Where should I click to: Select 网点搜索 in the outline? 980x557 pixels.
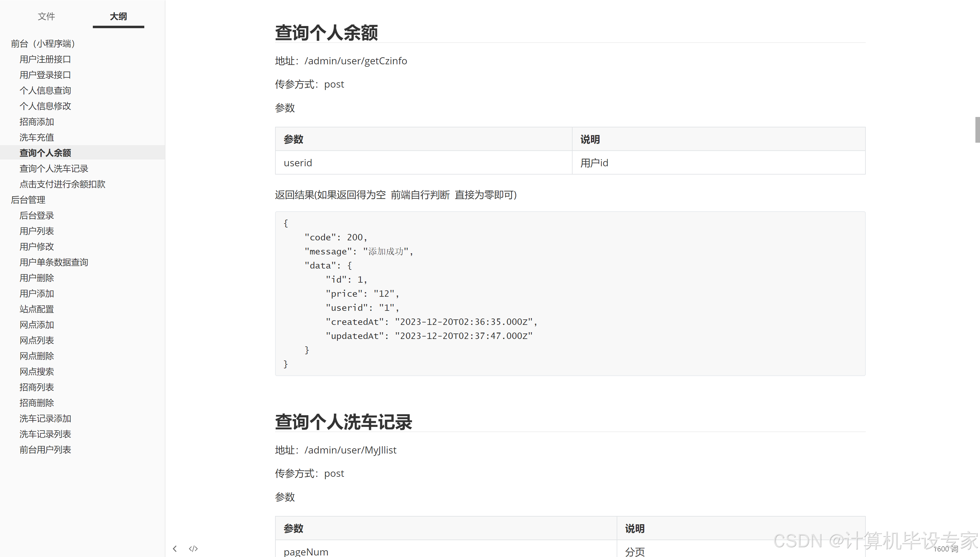(37, 371)
